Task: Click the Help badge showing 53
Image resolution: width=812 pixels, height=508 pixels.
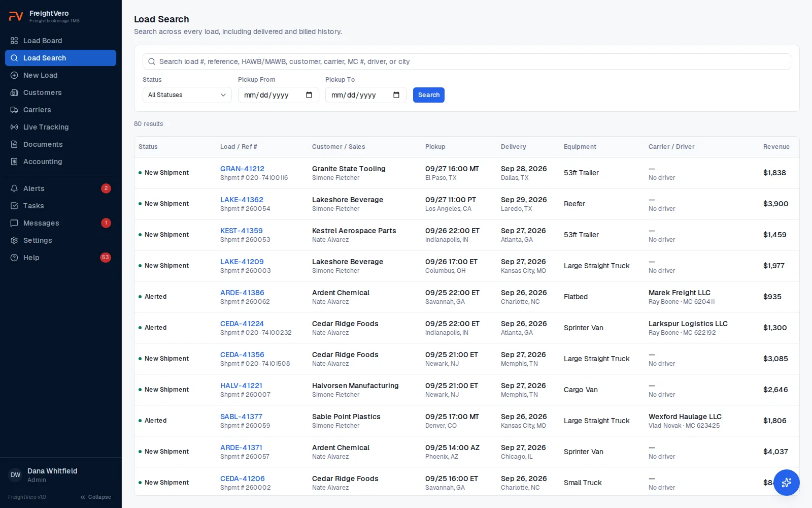Action: click(x=106, y=258)
